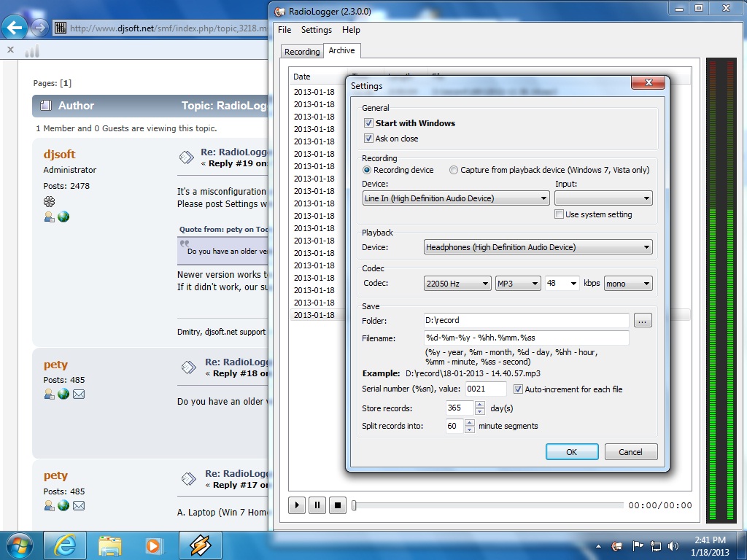747x560 pixels.
Task: Click the play button in RadioLogger
Action: point(297,505)
